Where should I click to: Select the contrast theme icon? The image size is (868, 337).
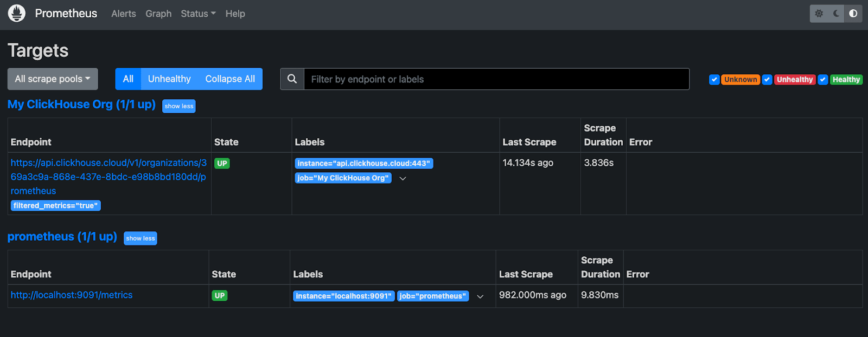853,14
